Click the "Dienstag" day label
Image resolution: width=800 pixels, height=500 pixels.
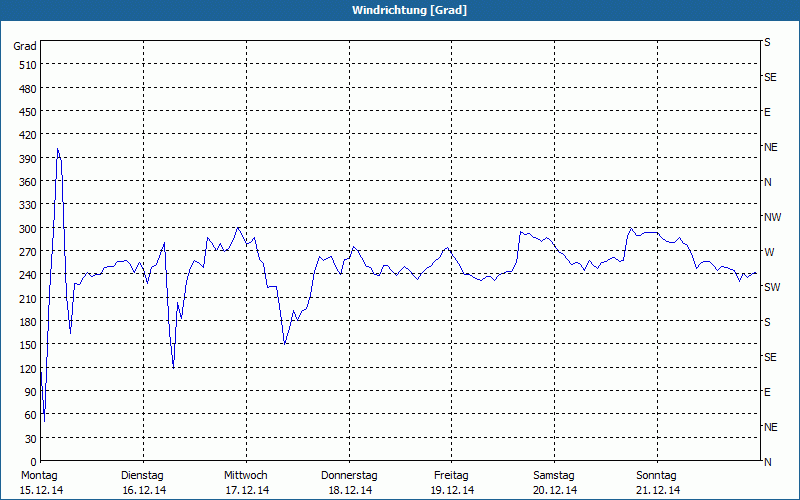coord(142,476)
